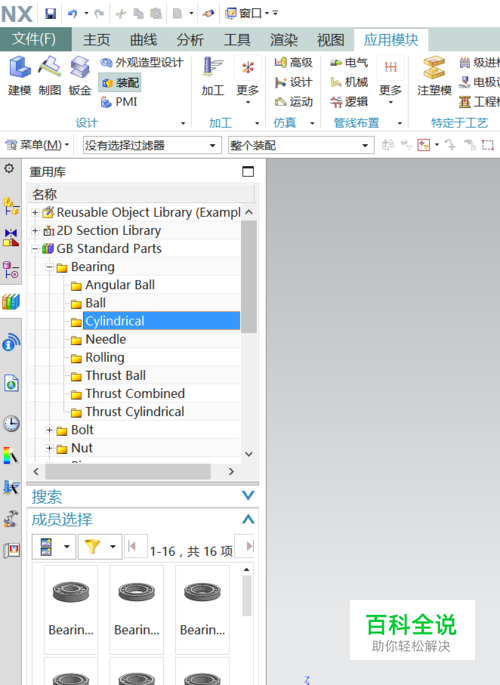Expand the Bolt folder
Image resolution: width=500 pixels, height=685 pixels.
49,430
